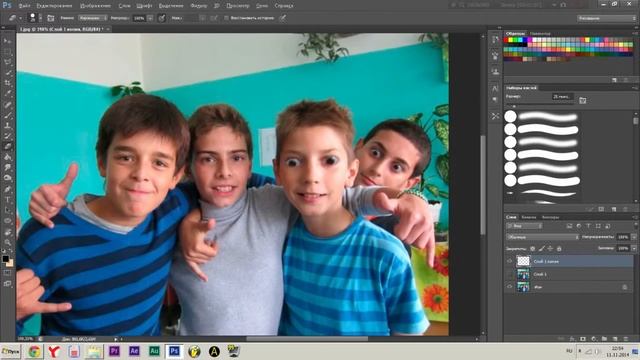Image resolution: width=640 pixels, height=360 pixels.
Task: Select the Clone Stamp tool
Action: click(7, 126)
